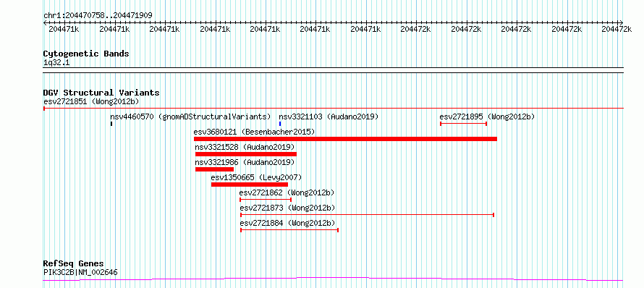Click the blue nsv3321103 variant marker

point(280,123)
